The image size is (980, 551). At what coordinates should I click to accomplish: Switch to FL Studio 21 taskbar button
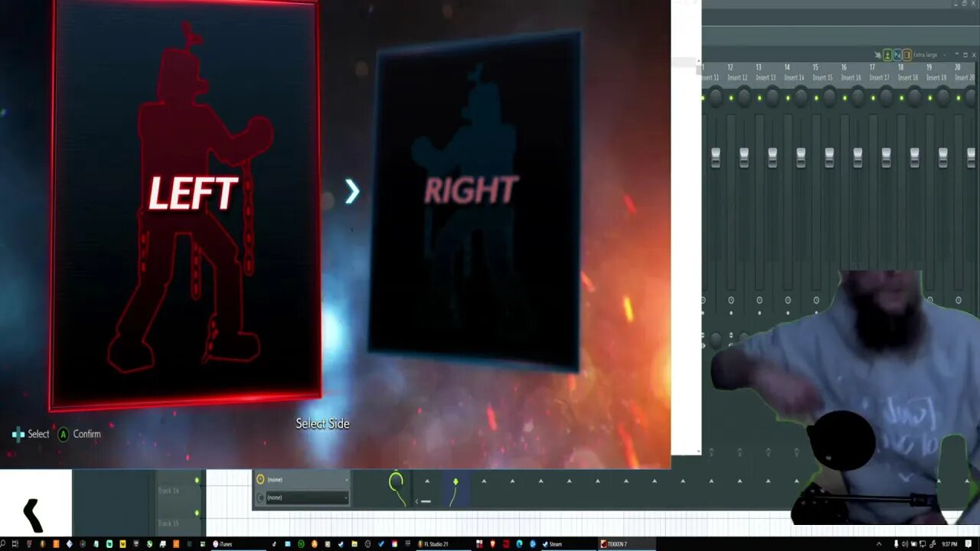click(x=444, y=543)
